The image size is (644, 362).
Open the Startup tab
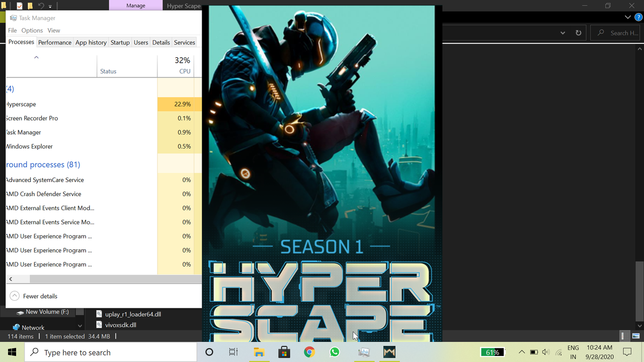tap(120, 43)
